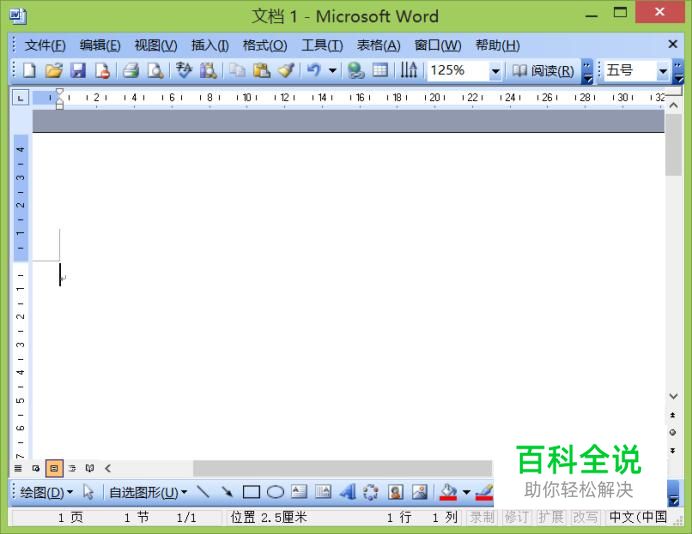
Task: Expand the undo history dropdown arrow
Action: pos(333,71)
